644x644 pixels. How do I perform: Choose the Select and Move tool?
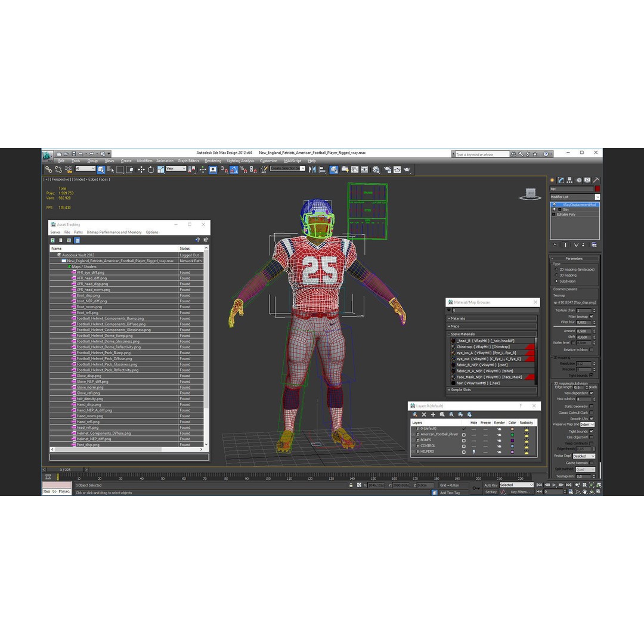click(141, 169)
